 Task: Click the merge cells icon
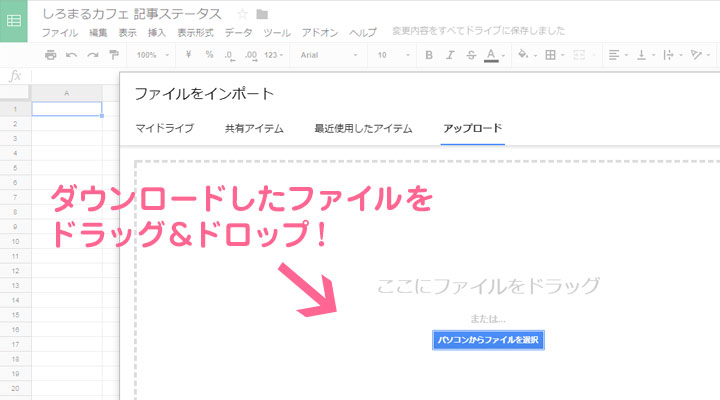(579, 55)
